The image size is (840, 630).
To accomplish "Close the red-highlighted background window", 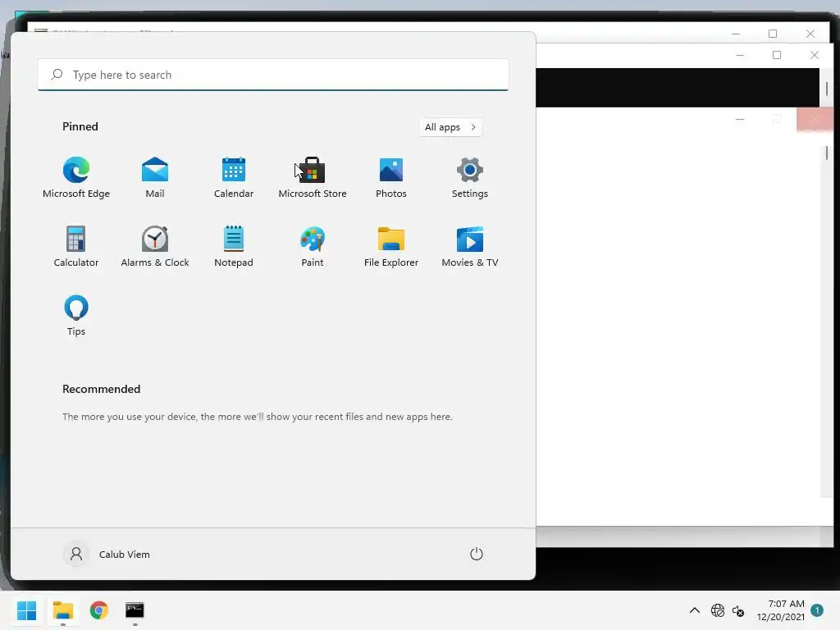I will pyautogui.click(x=815, y=119).
